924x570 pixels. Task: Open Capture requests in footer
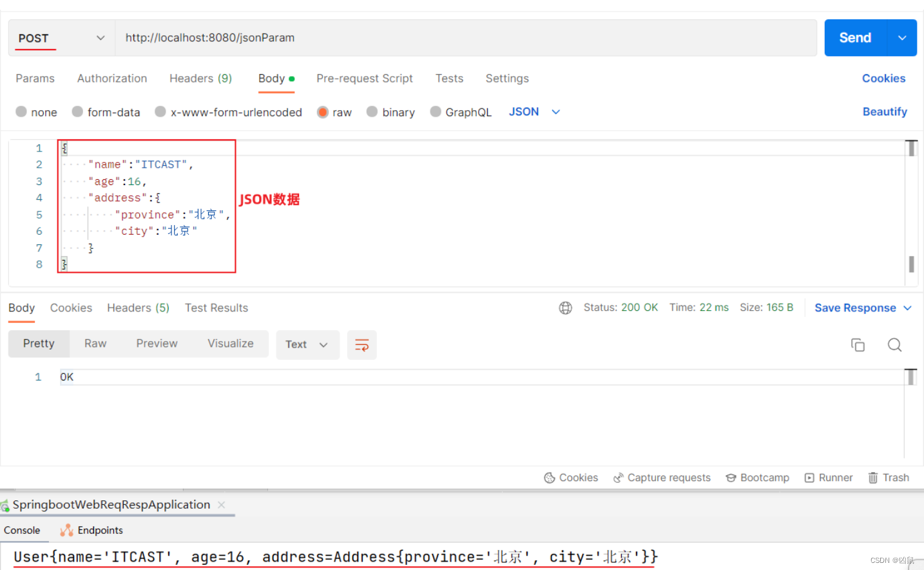(x=662, y=478)
